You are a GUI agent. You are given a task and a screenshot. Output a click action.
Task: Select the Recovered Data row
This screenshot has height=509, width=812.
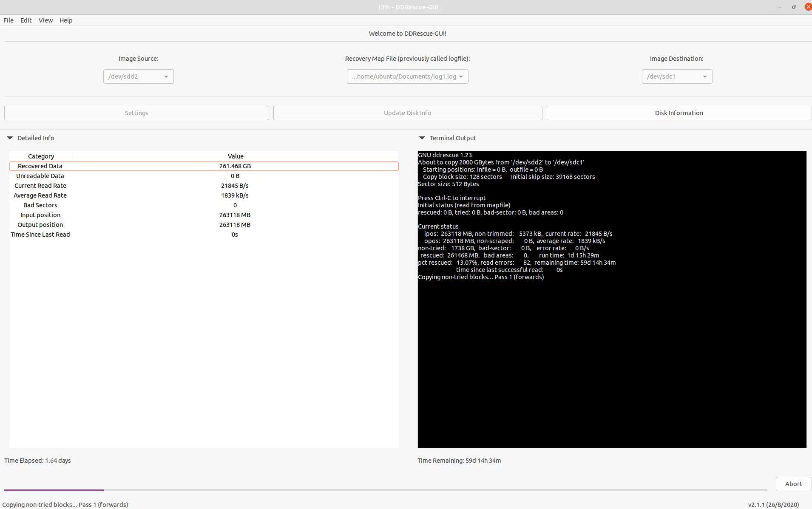[x=204, y=166]
